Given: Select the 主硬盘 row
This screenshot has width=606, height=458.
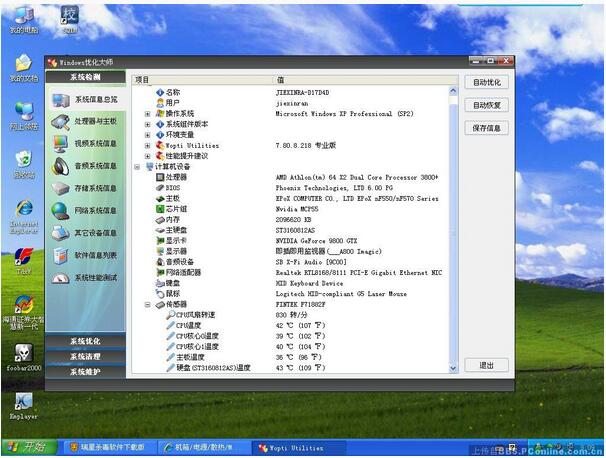Looking at the screenshot, I should click(291, 230).
